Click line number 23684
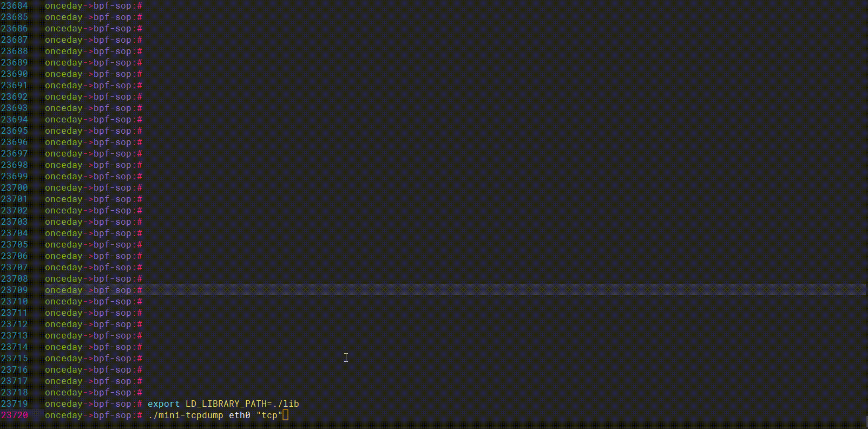 (x=15, y=6)
